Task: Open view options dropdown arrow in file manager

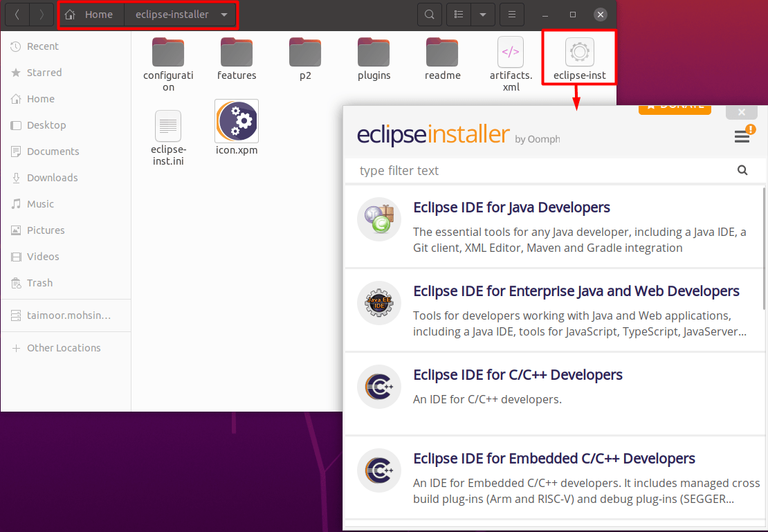Action: (483, 15)
